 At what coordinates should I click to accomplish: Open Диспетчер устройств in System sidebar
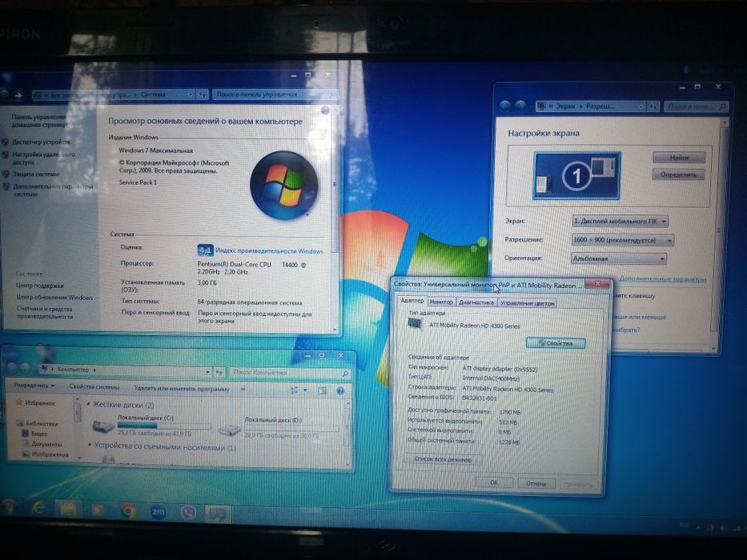coord(41,142)
